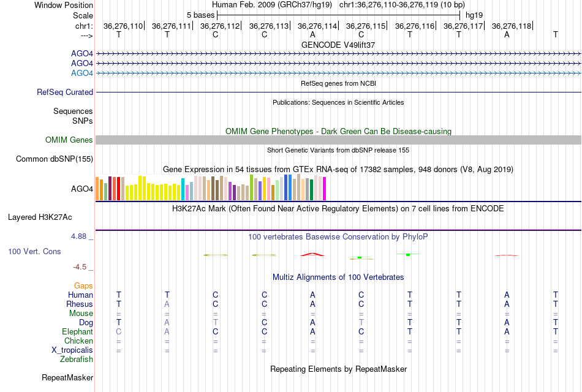Open Repeating Elements by RepeatMasker title

pos(338,369)
